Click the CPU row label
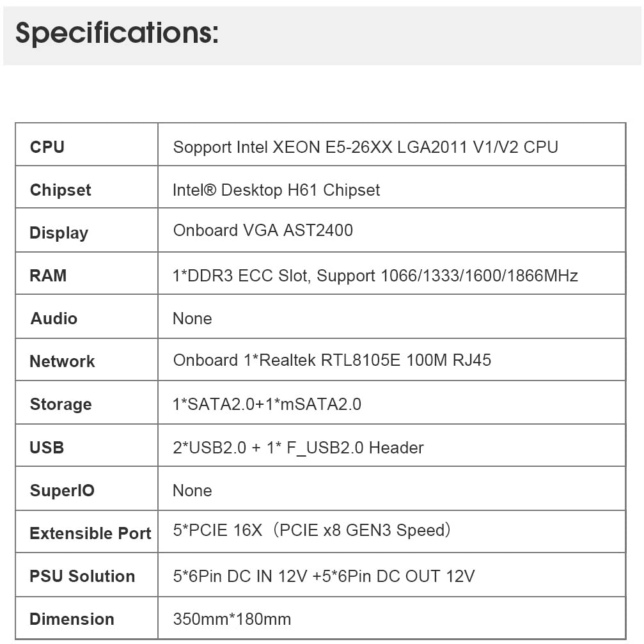The width and height of the screenshot is (644, 644). click(47, 147)
